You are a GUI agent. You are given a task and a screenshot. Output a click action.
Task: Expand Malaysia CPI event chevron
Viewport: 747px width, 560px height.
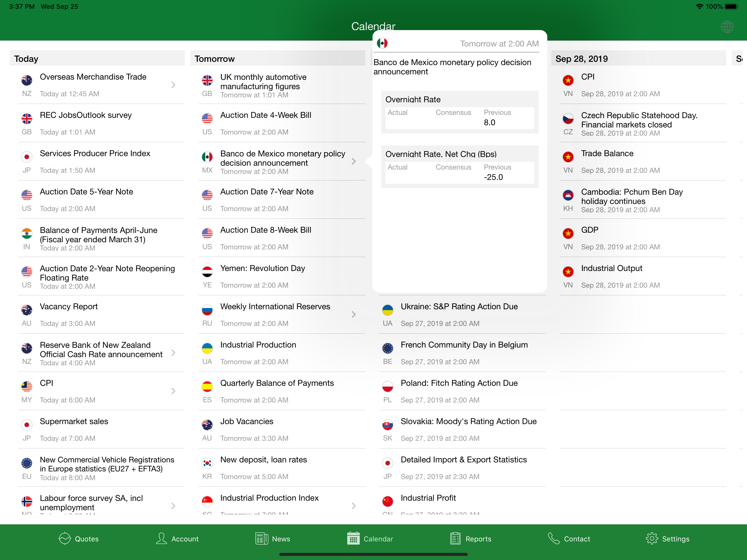[x=173, y=391]
